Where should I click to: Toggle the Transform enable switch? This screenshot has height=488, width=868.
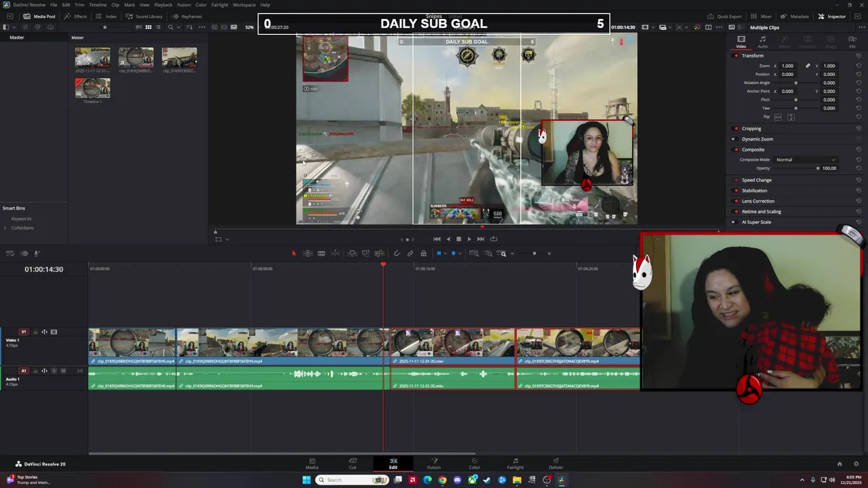(x=736, y=56)
